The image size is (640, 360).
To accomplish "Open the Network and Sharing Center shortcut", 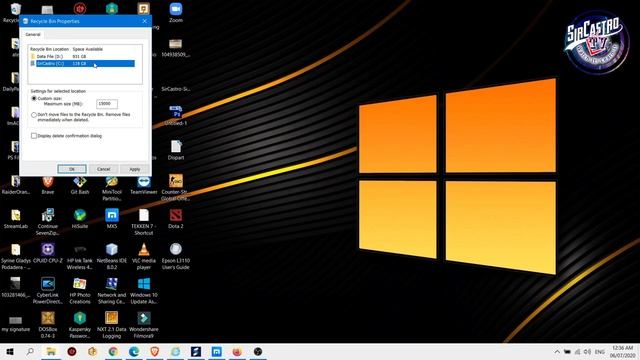I will pos(111,291).
